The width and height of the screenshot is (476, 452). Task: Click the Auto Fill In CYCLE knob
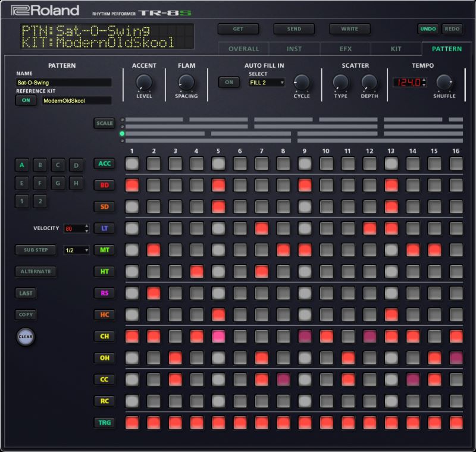302,82
